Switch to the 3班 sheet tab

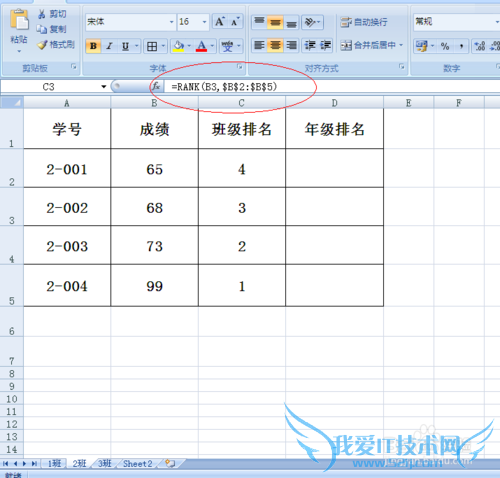pyautogui.click(x=104, y=464)
